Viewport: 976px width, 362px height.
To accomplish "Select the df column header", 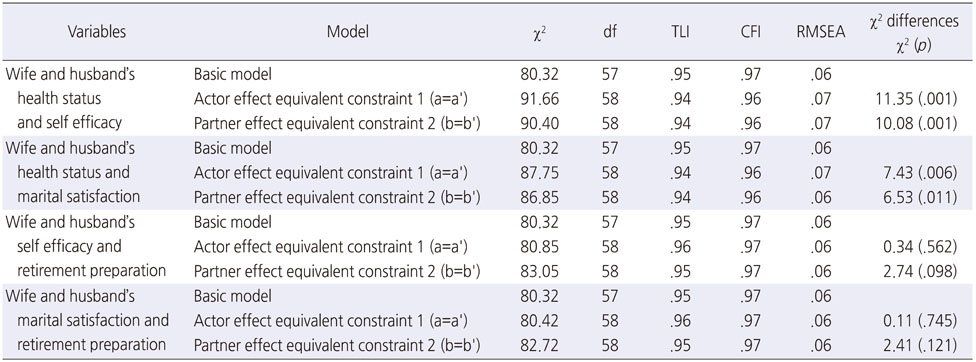I will tap(610, 33).
